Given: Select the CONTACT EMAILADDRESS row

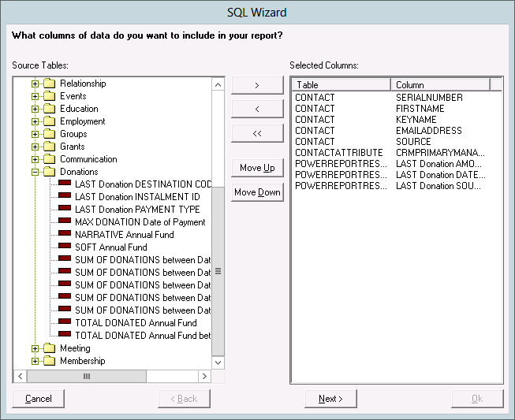Looking at the screenshot, I should (x=394, y=131).
